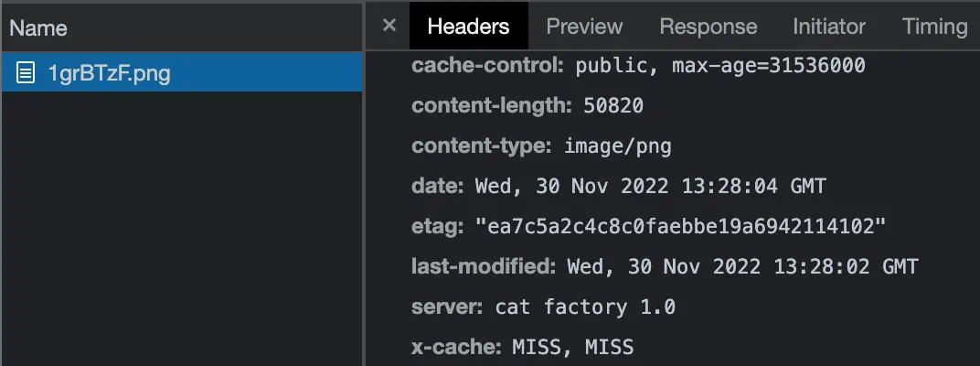Click the content-length value 50820

click(613, 106)
